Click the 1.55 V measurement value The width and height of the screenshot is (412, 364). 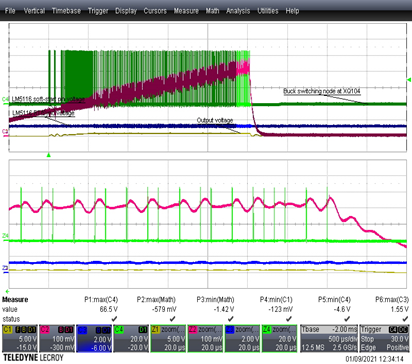point(400,309)
